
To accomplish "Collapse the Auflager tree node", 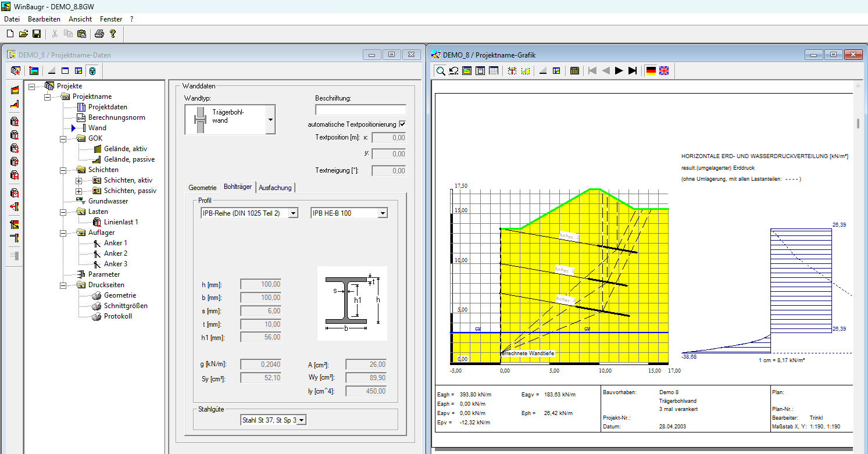I will [x=63, y=233].
